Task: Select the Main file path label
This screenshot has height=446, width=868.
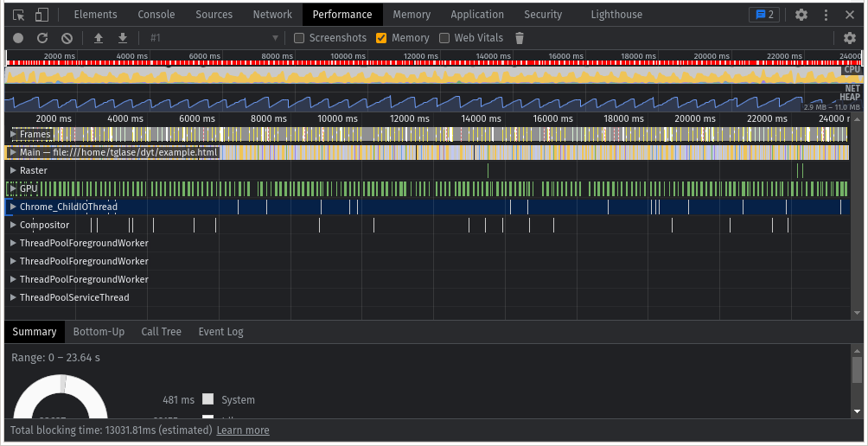Action: 119,152
